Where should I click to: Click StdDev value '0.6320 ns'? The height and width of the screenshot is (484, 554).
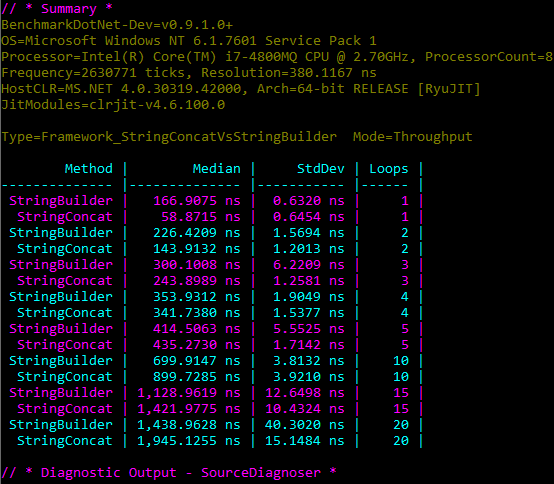coord(308,201)
